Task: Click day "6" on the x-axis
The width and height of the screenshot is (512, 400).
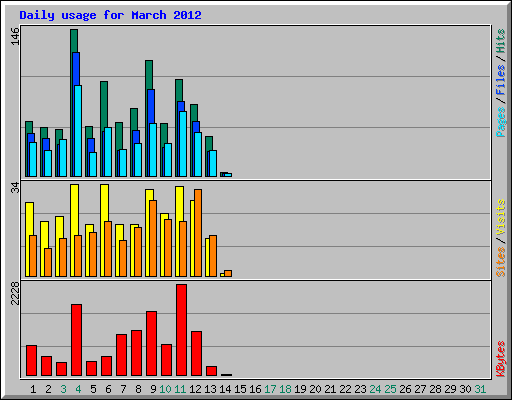Action: (x=108, y=389)
